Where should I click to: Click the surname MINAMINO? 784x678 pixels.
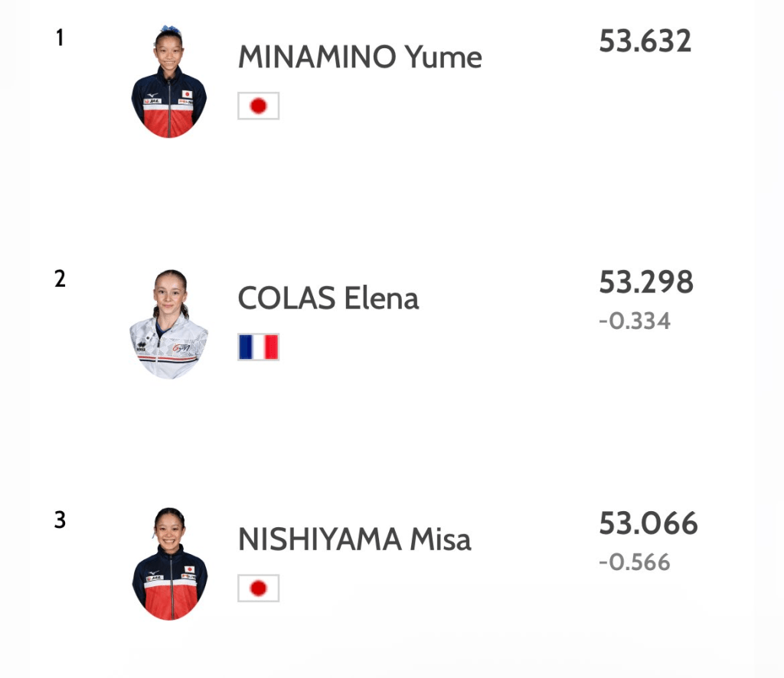point(317,57)
